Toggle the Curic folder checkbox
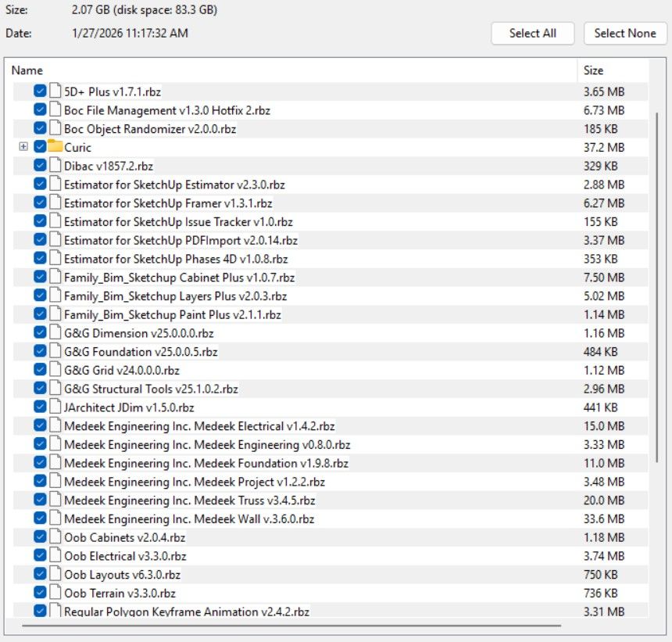Viewport: 672px width, 642px height. point(40,147)
